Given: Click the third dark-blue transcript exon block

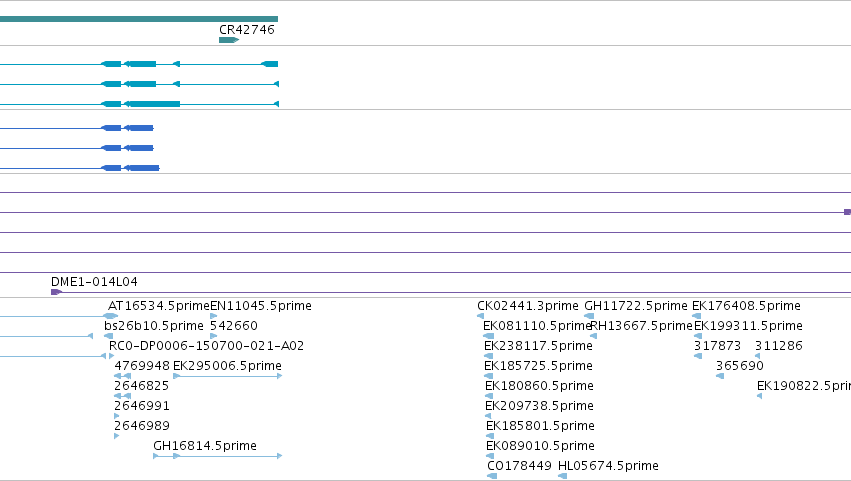Looking at the screenshot, I should tap(142, 168).
